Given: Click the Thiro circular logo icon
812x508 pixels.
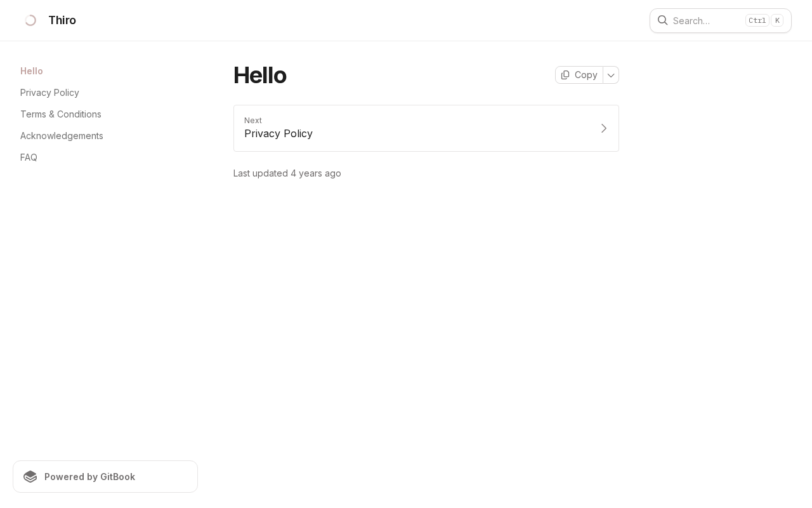Looking at the screenshot, I should pyautogui.click(x=30, y=20).
